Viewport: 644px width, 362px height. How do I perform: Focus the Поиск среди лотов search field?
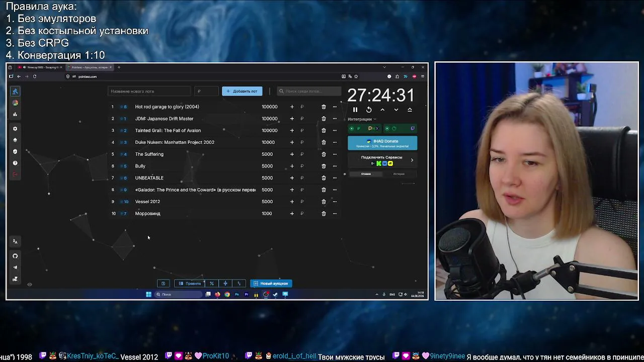[309, 92]
